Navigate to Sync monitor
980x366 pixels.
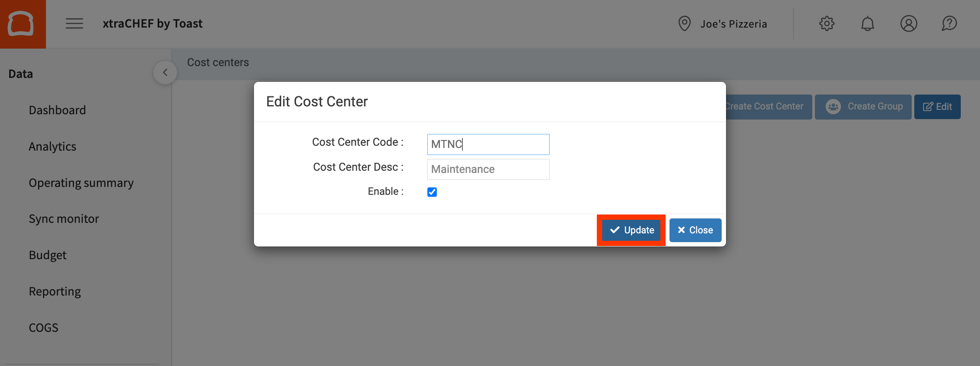point(64,218)
